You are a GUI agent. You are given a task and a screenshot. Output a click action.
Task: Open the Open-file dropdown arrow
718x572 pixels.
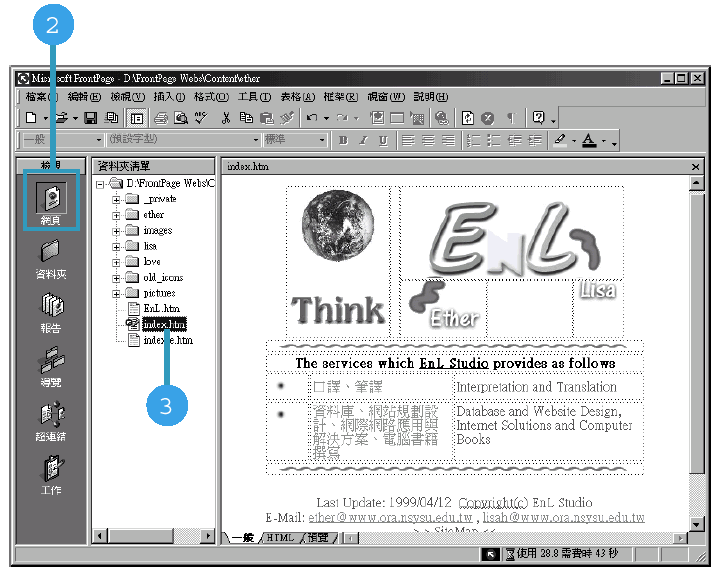pos(76,119)
